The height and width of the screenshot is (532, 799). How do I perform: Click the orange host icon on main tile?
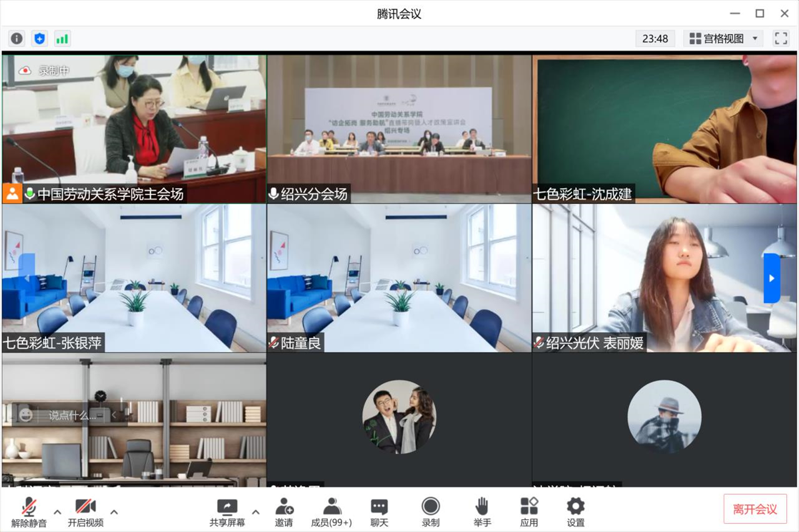12,194
